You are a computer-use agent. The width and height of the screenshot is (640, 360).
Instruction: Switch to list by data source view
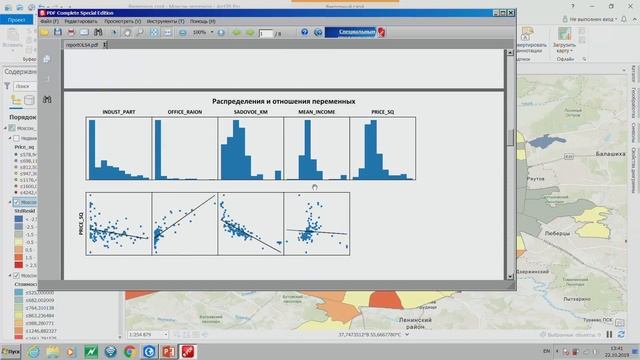click(29, 100)
